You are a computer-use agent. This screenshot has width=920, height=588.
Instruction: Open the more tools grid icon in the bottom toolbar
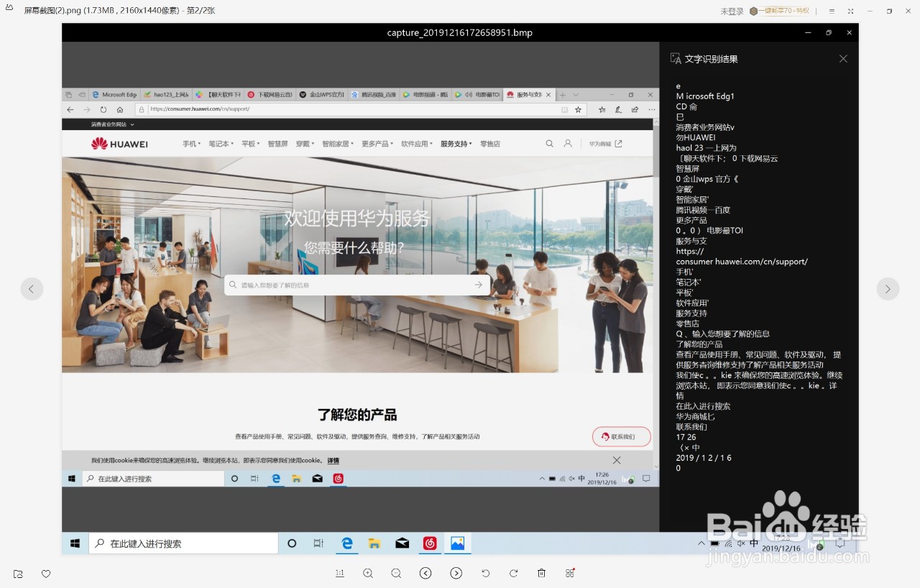(570, 573)
